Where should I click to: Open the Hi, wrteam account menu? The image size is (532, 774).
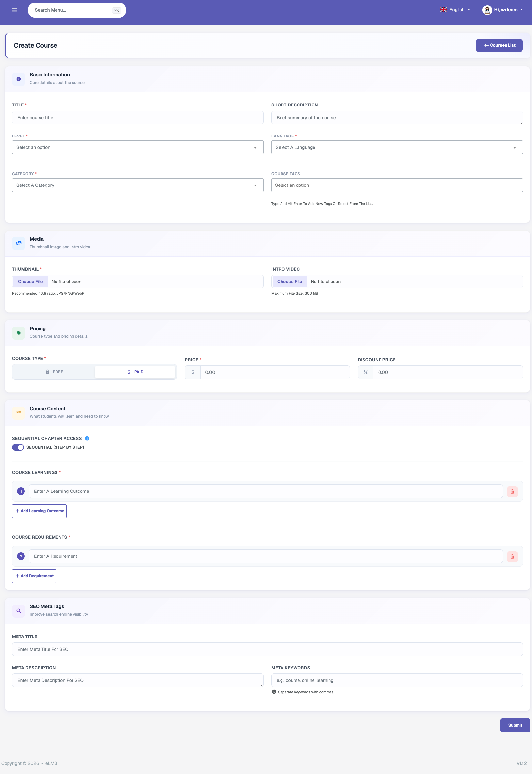(503, 10)
